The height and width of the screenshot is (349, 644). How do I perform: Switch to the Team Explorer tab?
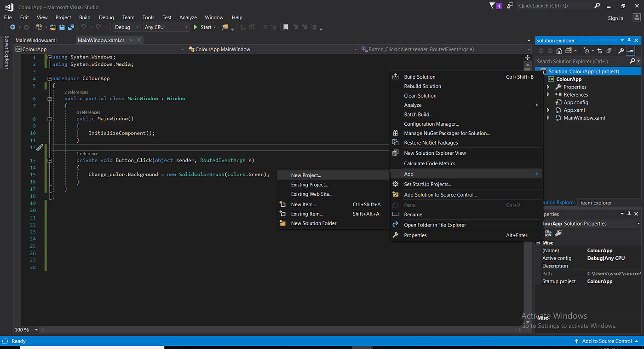[x=596, y=203]
